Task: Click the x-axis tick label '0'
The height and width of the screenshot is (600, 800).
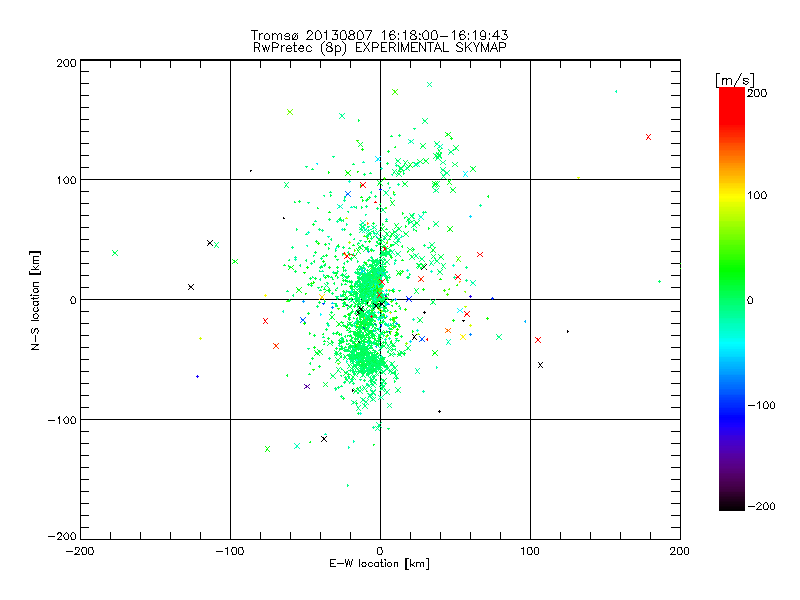Action: [x=380, y=551]
